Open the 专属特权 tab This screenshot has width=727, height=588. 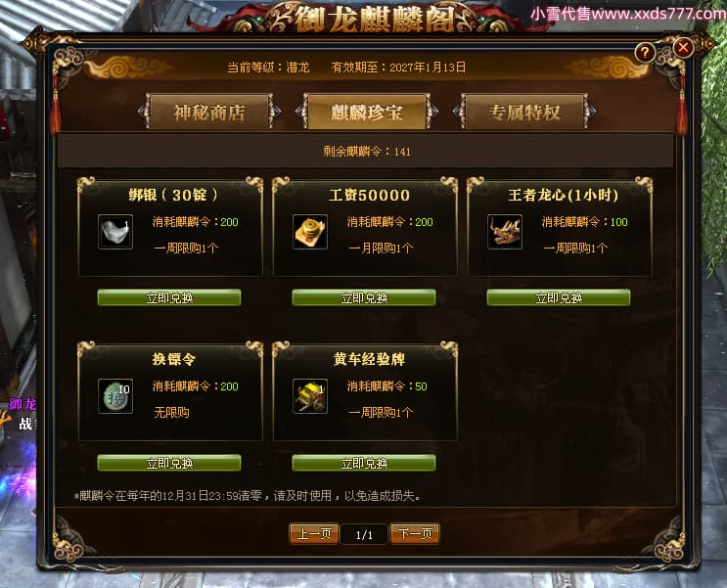click(x=524, y=112)
